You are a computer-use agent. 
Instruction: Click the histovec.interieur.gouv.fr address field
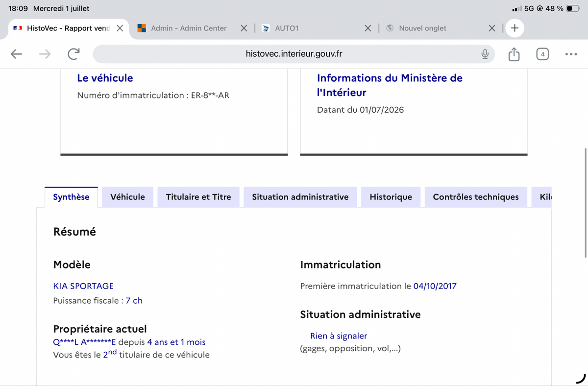pos(294,54)
